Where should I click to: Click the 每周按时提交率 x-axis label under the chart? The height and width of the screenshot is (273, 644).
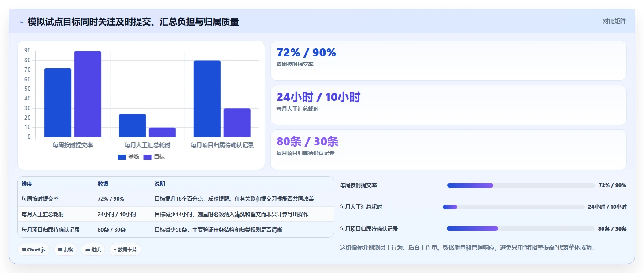tap(73, 145)
